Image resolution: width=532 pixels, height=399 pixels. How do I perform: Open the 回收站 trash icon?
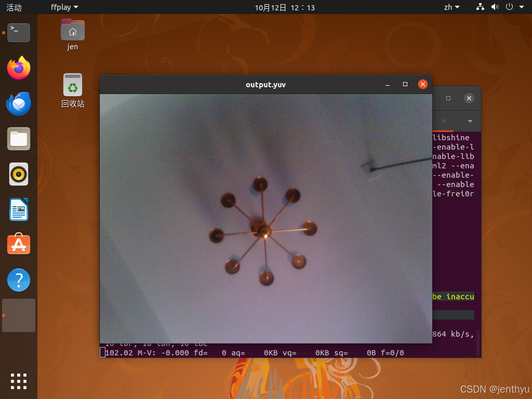pyautogui.click(x=73, y=90)
